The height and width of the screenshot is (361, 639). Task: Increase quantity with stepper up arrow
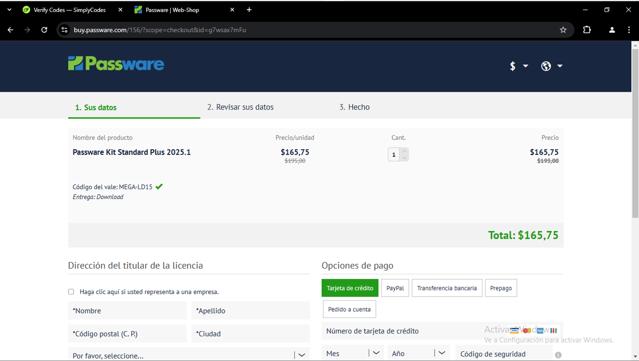point(404,151)
